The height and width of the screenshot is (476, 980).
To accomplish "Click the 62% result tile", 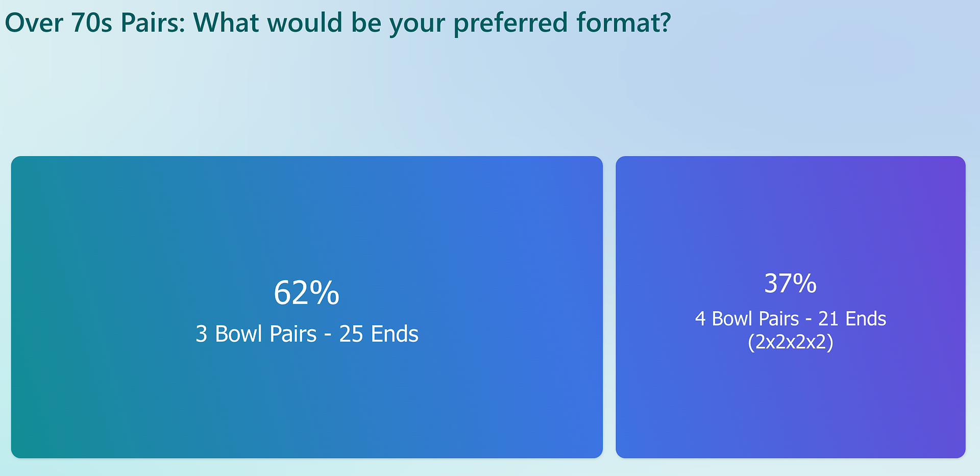I will 307,307.
